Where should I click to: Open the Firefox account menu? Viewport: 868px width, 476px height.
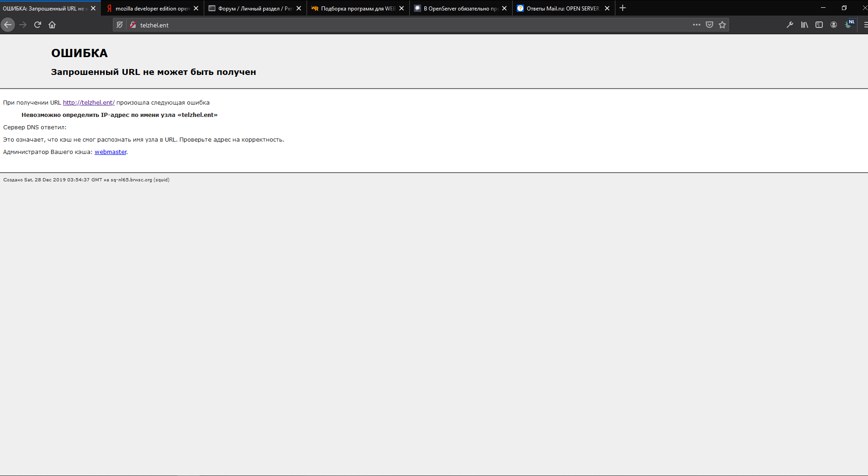tap(834, 25)
